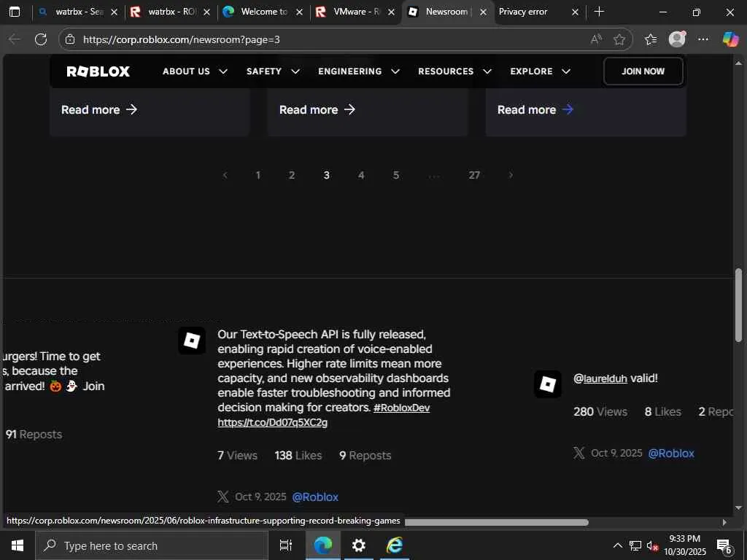Screen dimensions: 747x560
Task: Click the Read aloud icon in the address bar
Action: [596, 39]
